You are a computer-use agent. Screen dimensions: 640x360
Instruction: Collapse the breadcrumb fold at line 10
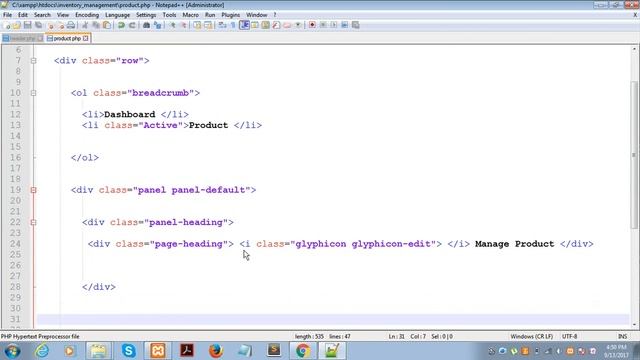(x=33, y=93)
